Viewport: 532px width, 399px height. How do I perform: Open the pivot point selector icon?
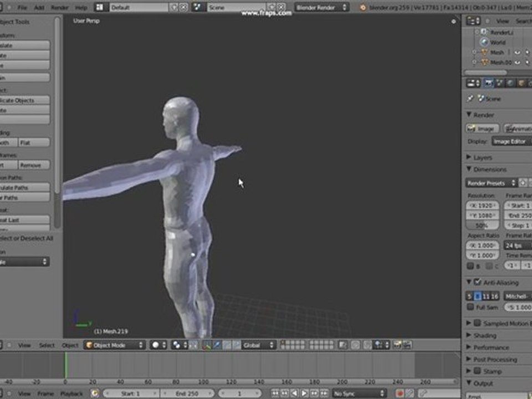point(180,345)
